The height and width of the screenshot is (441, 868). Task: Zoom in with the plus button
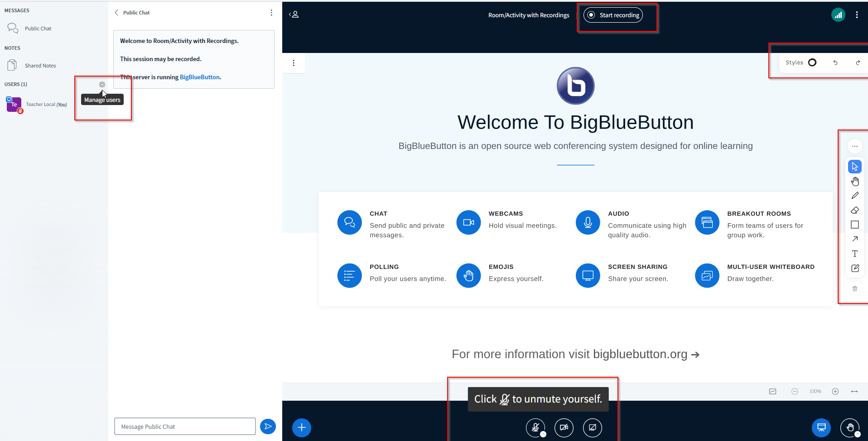[x=835, y=391]
